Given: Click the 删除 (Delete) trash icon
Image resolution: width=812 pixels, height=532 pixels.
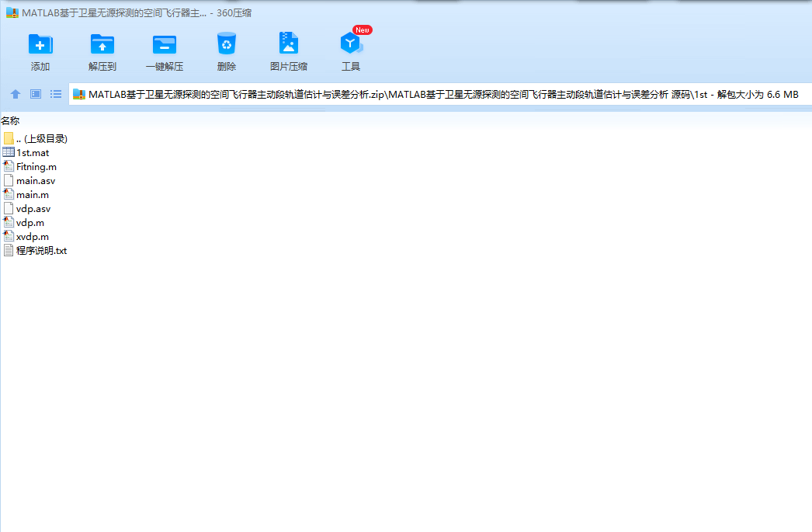Looking at the screenshot, I should click(x=227, y=44).
